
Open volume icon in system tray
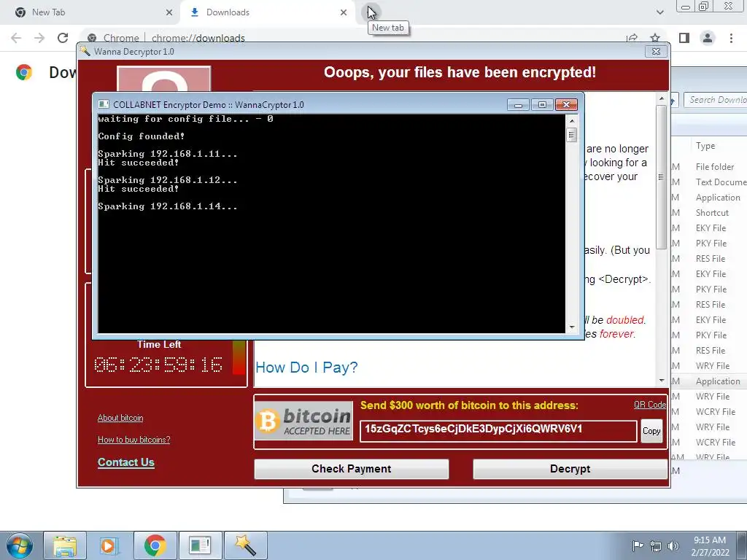(x=673, y=546)
